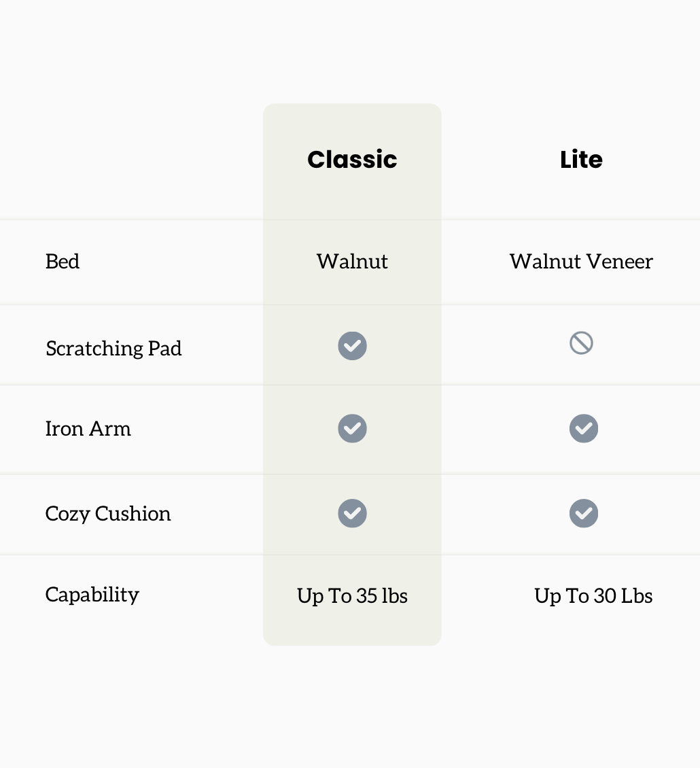Click the bottom edge of the highlighted Classic column
The image size is (700, 768).
[x=352, y=642]
